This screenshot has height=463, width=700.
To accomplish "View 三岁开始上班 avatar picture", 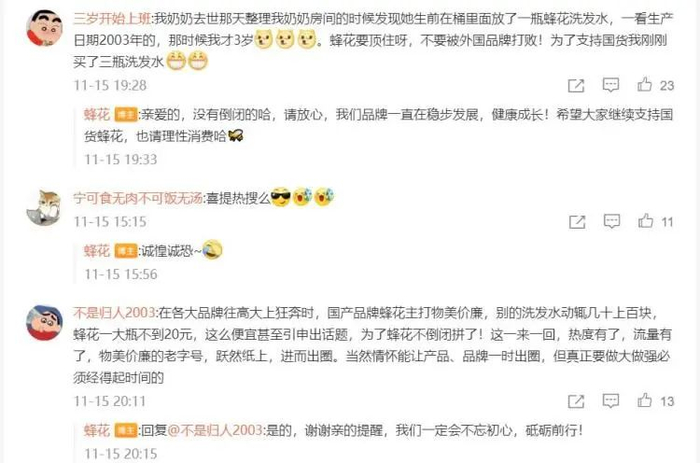I will 44,28.
